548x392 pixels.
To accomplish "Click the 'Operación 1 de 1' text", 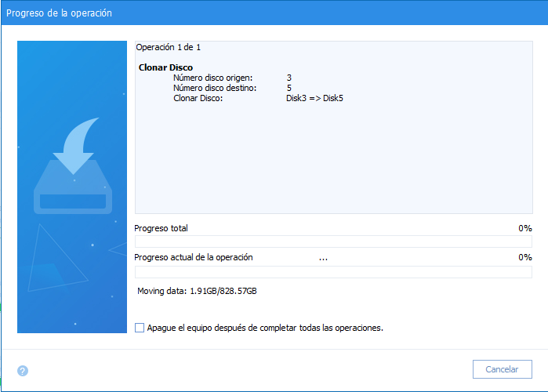I will 168,47.
